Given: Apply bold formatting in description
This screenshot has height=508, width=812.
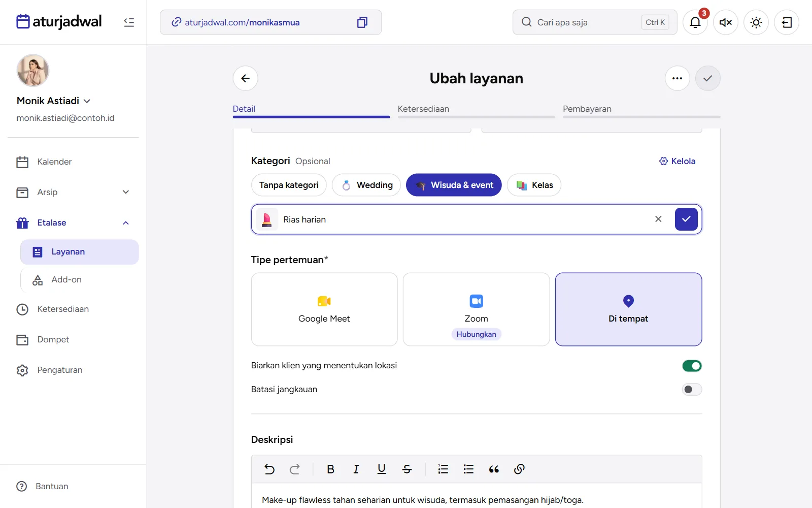Looking at the screenshot, I should 330,469.
